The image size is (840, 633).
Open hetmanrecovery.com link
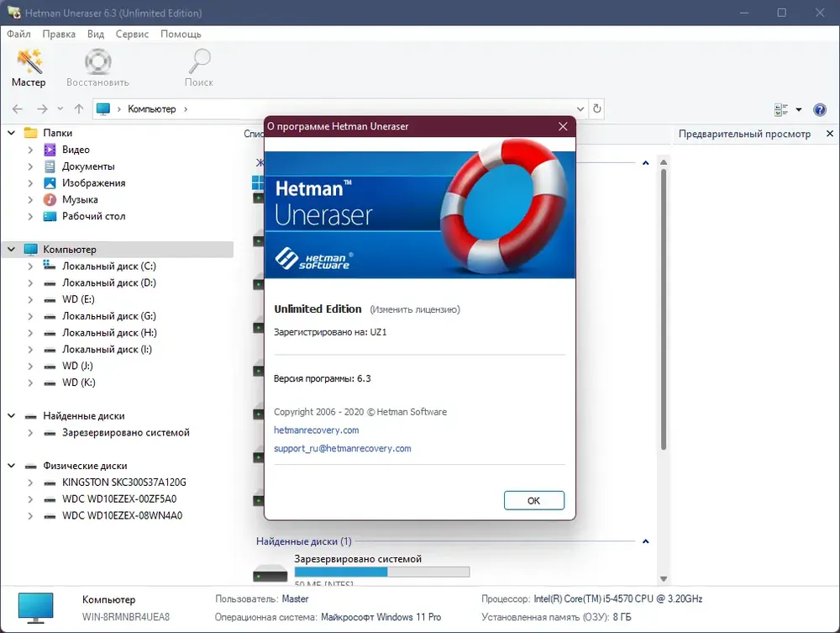pos(316,430)
